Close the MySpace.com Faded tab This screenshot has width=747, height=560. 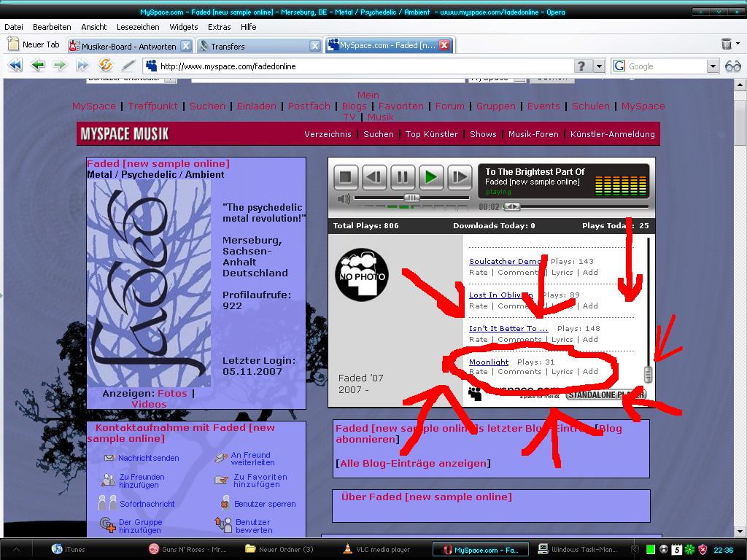tap(444, 45)
